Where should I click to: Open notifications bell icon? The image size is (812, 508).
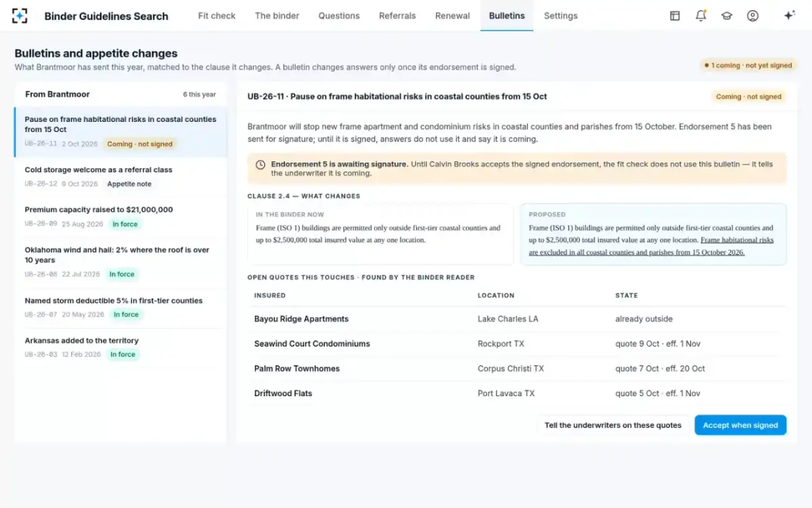700,16
